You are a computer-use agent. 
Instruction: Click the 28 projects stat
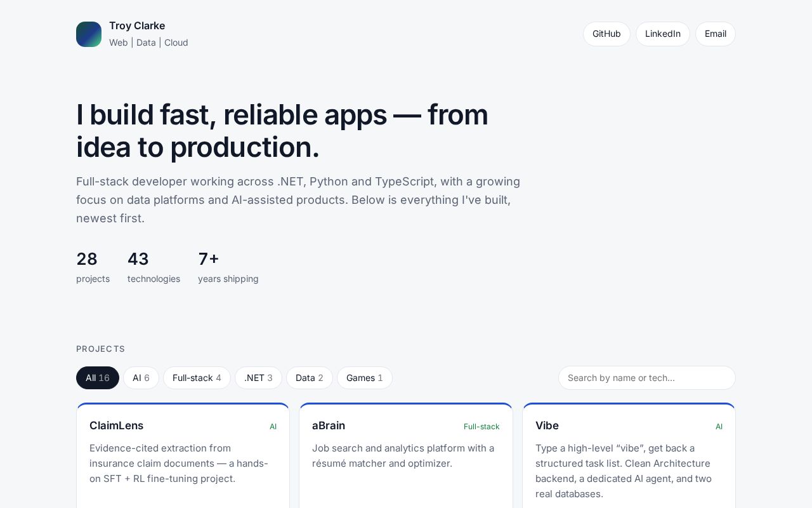[x=93, y=267]
